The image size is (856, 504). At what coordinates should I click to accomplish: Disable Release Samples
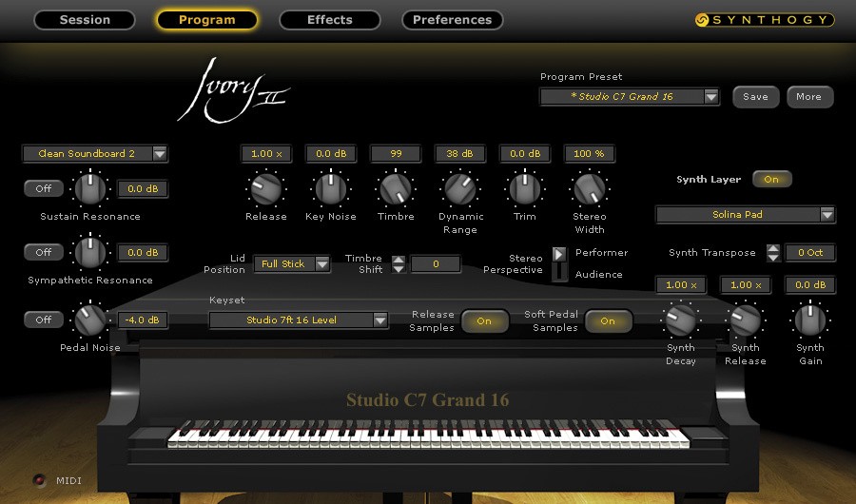tap(484, 320)
